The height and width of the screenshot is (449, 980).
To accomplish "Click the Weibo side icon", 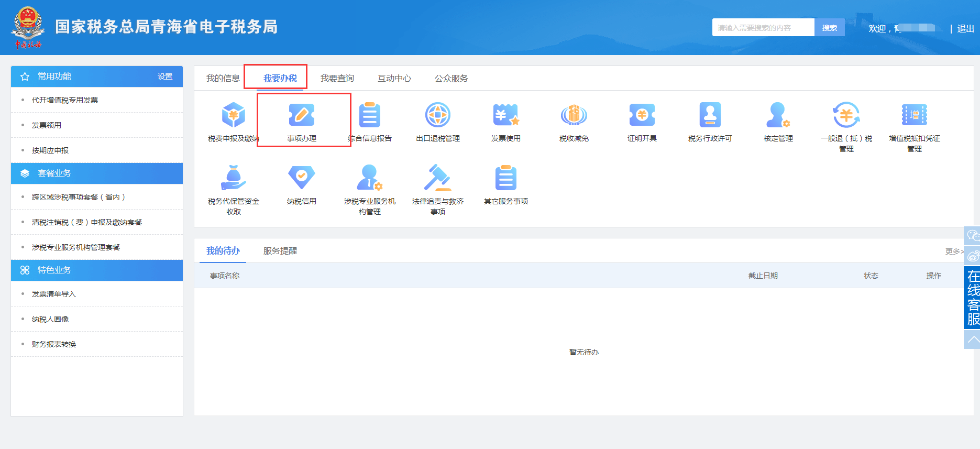I will tap(973, 256).
